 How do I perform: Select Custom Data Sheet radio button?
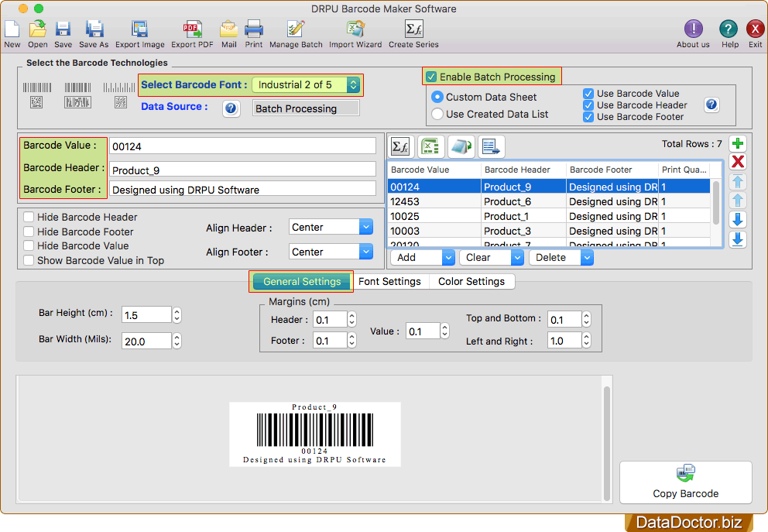(437, 97)
